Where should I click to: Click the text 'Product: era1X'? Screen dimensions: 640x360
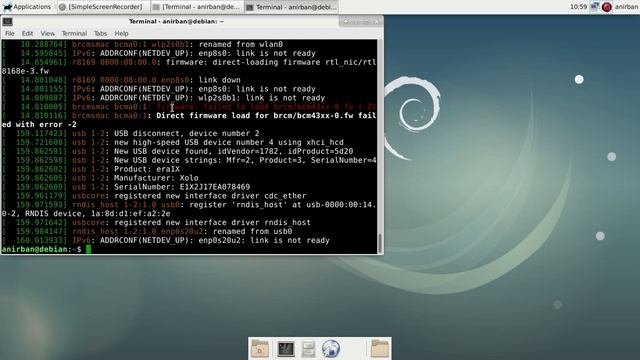(x=147, y=169)
